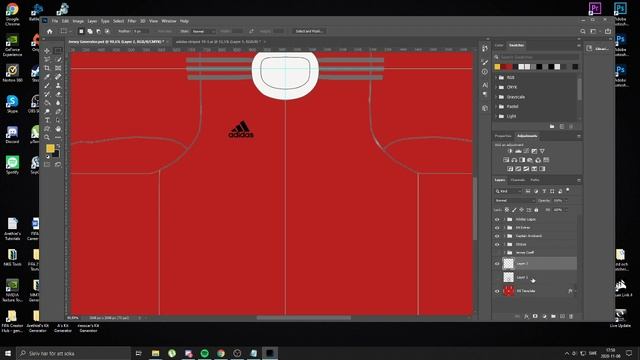Screen dimensions: 640x360
Task: Expand the Grayscale swatch folder
Action: coord(497,97)
